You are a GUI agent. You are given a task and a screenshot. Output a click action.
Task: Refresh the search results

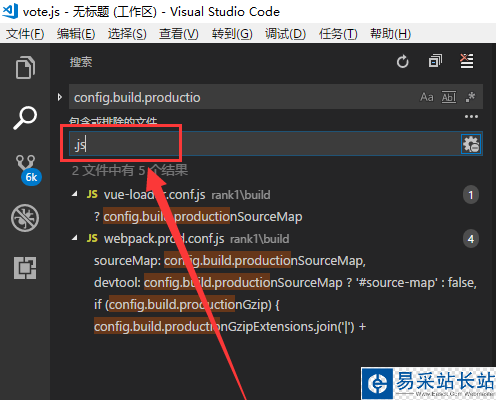pyautogui.click(x=403, y=62)
